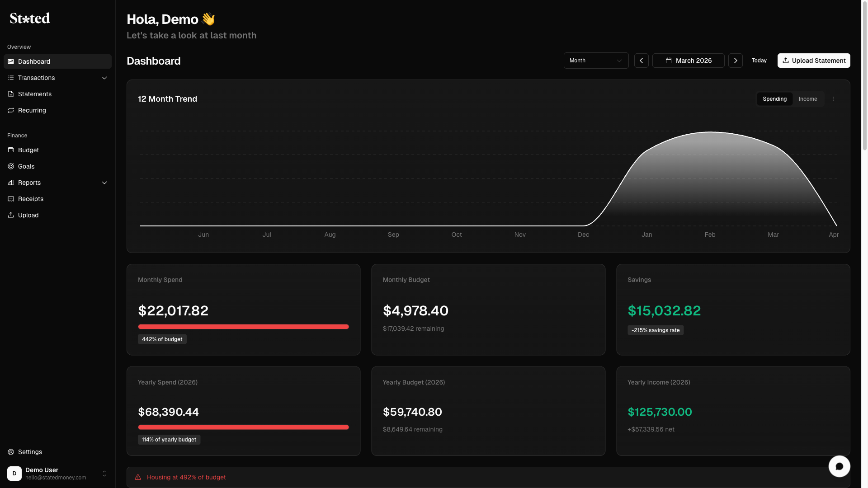Click the three-dot menu on trend chart

pyautogui.click(x=834, y=99)
